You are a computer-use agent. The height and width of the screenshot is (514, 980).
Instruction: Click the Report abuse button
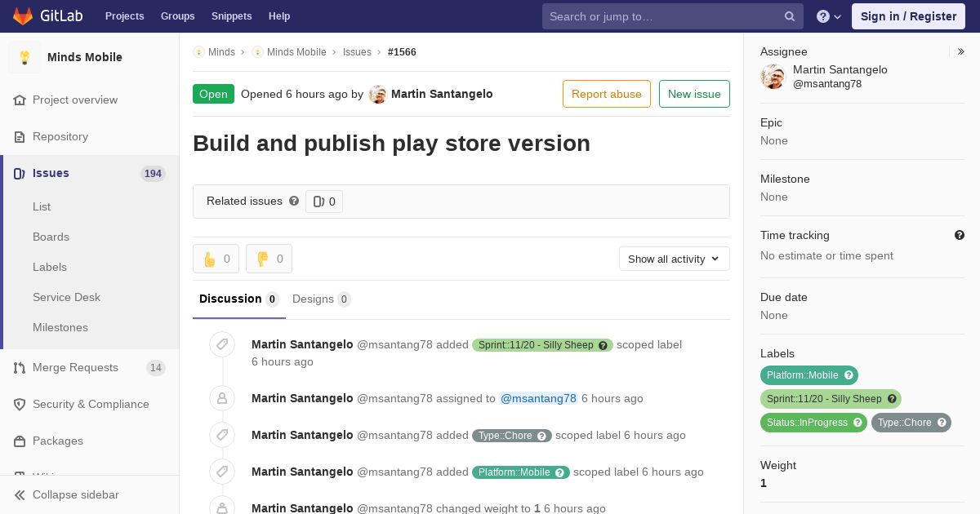(607, 94)
